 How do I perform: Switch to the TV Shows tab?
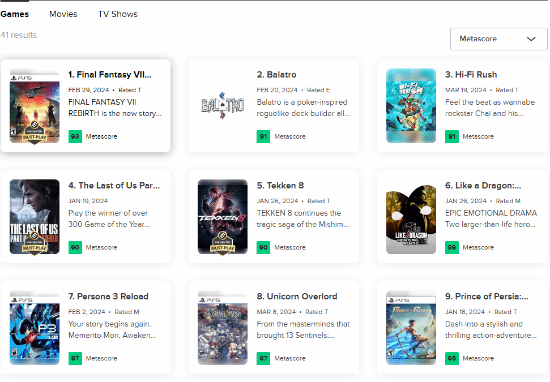pos(118,14)
